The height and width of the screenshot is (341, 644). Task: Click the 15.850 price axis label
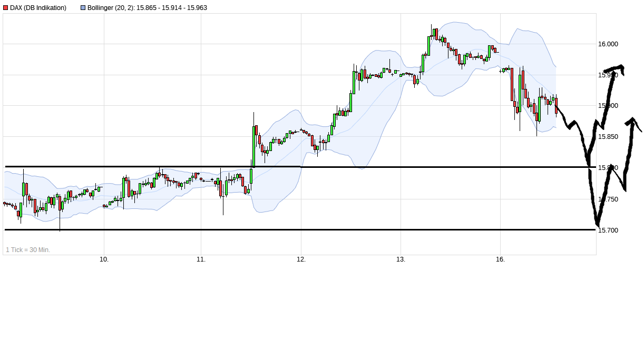(608, 137)
